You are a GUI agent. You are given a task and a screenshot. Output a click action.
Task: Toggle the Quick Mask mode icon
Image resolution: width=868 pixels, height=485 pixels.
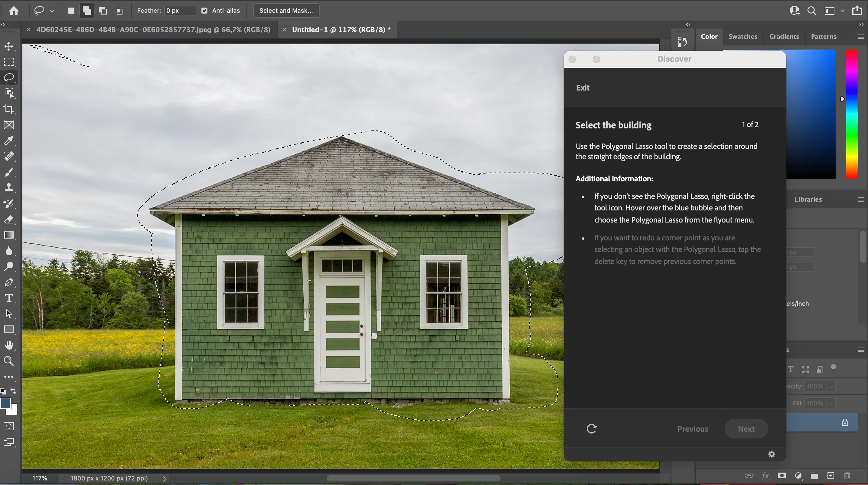[9, 426]
